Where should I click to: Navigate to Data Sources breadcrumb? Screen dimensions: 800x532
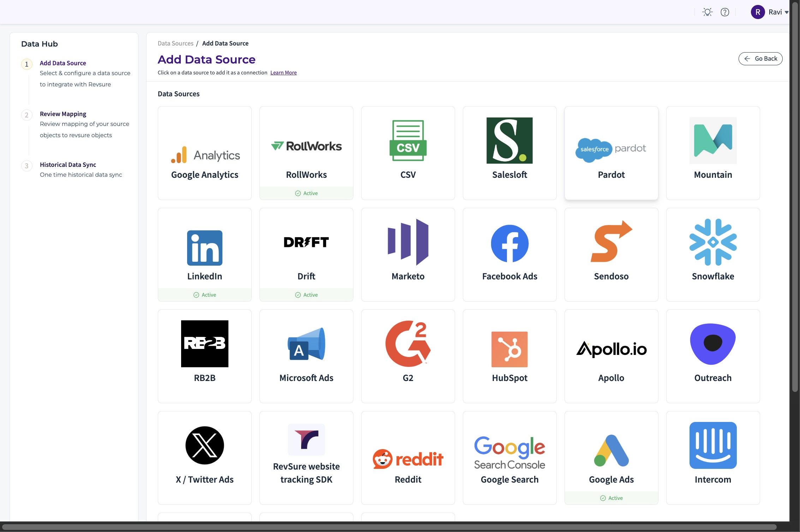175,43
